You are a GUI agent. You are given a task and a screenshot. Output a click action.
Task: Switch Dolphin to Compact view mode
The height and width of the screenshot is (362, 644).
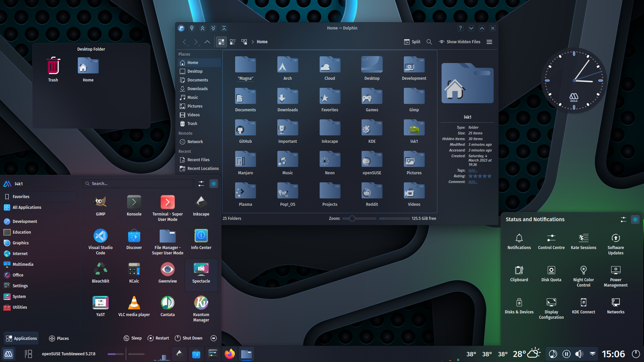(x=233, y=42)
